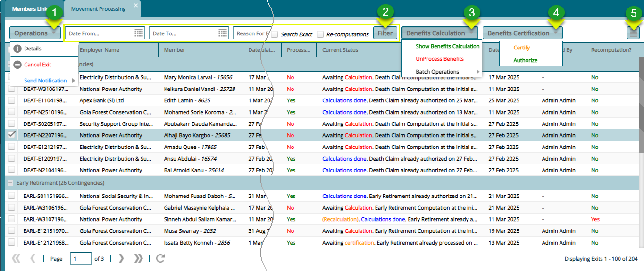Uncheck the Alhaji Bayo Kargbo row checkbox
Screen dimensions: 644x271
11,135
